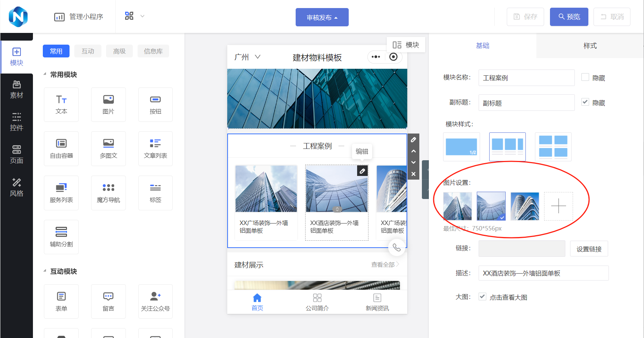Click the floating phone call icon
The height and width of the screenshot is (338, 644).
pos(397,248)
